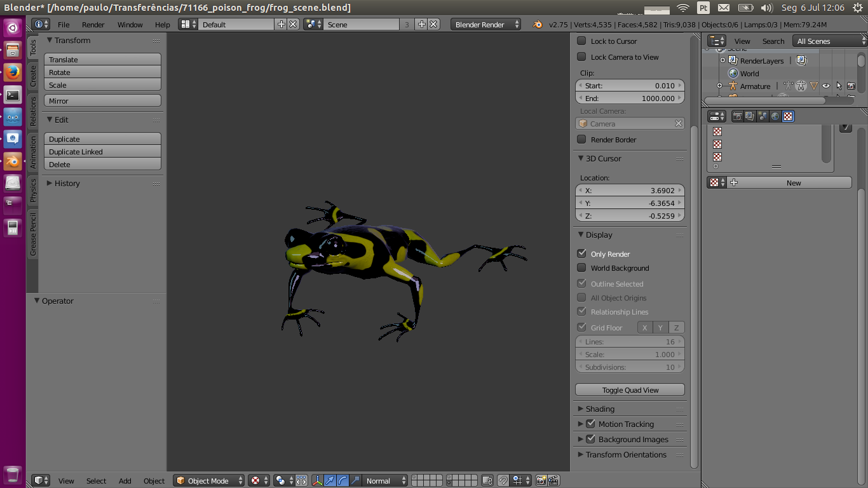Click the 3D Cursor X location field

tap(630, 190)
